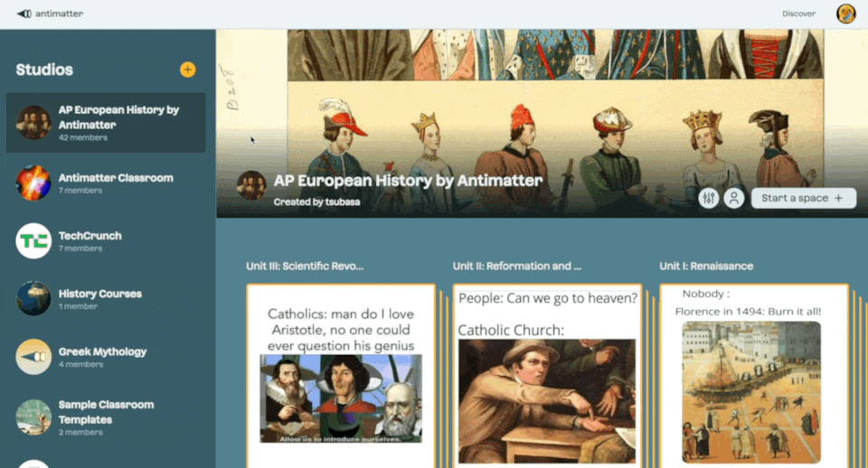Open the Scientific Revolution Aristotle meme card
This screenshot has height=468, width=868.
click(341, 376)
